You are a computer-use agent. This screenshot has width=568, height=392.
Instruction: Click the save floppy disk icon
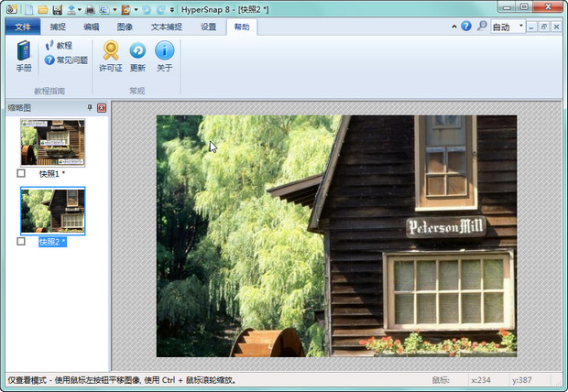point(57,9)
